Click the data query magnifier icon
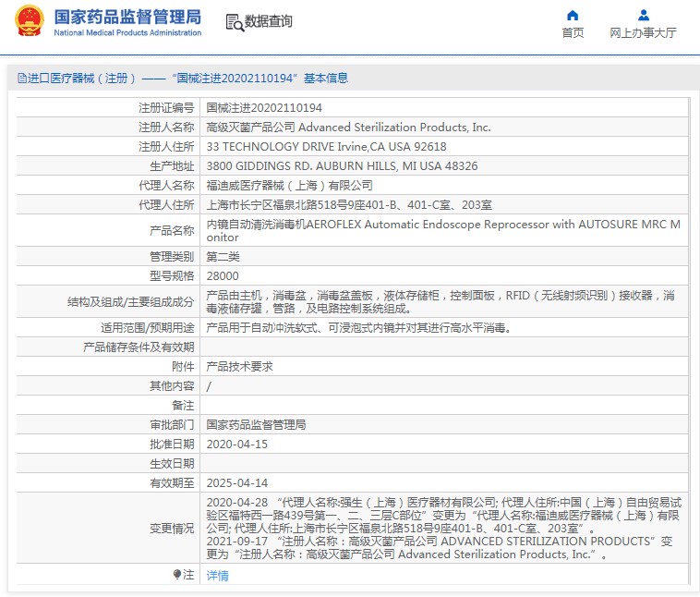This screenshot has height=597, width=700. pyautogui.click(x=234, y=22)
